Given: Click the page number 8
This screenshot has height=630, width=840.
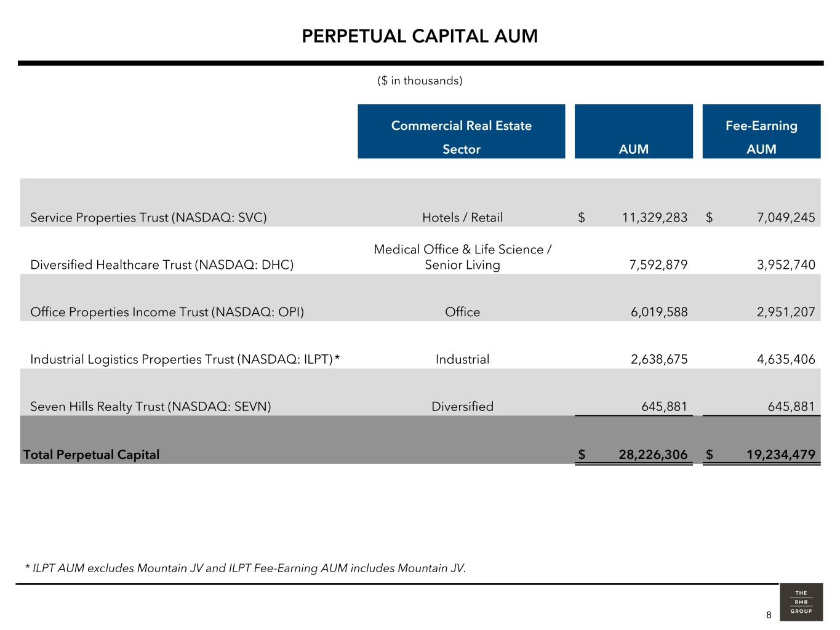Looking at the screenshot, I should [769, 615].
